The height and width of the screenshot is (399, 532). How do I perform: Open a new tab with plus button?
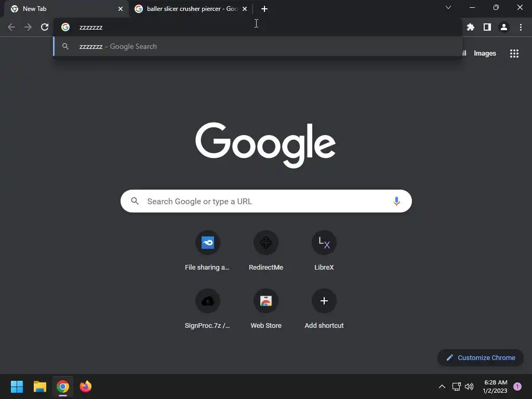(x=264, y=9)
